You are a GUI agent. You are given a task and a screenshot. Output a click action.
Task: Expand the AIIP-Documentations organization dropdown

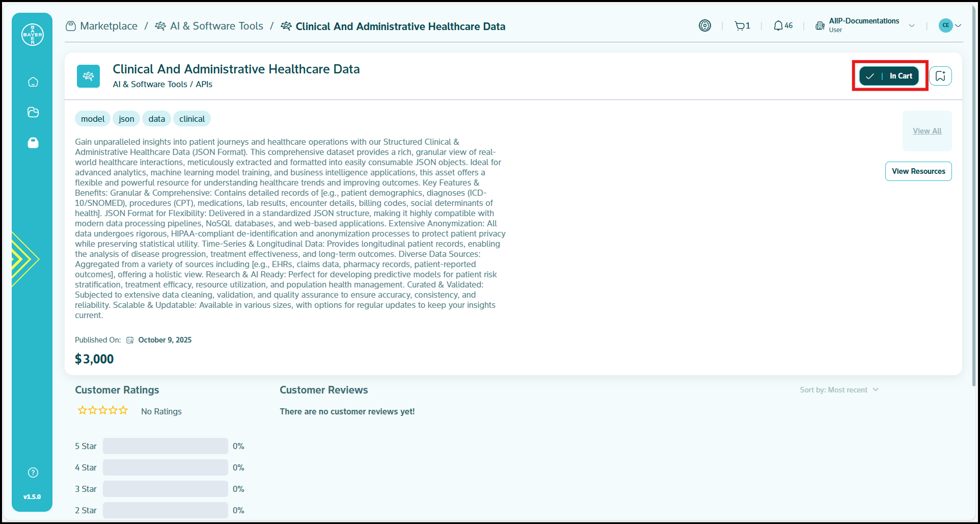(912, 26)
